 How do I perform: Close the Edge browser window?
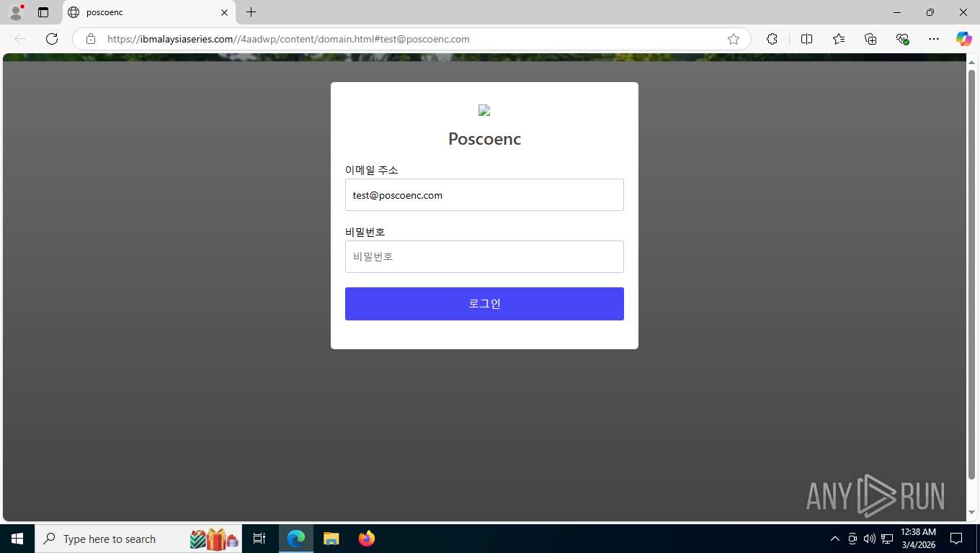[x=963, y=12]
